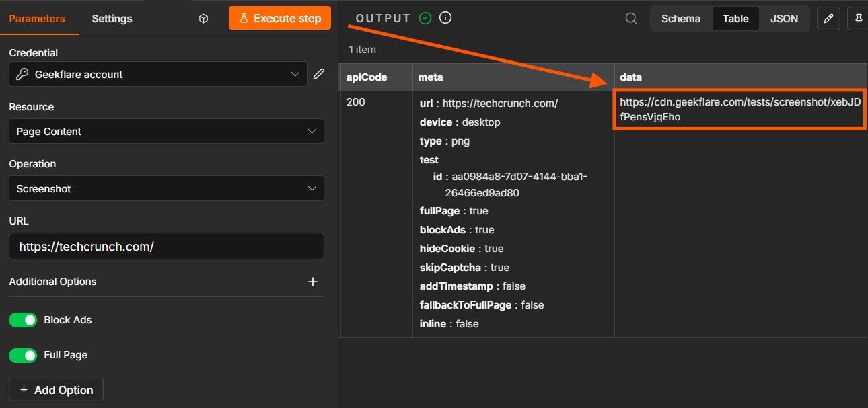The width and height of the screenshot is (868, 408).
Task: Open the output info icon
Action: coord(445,18)
